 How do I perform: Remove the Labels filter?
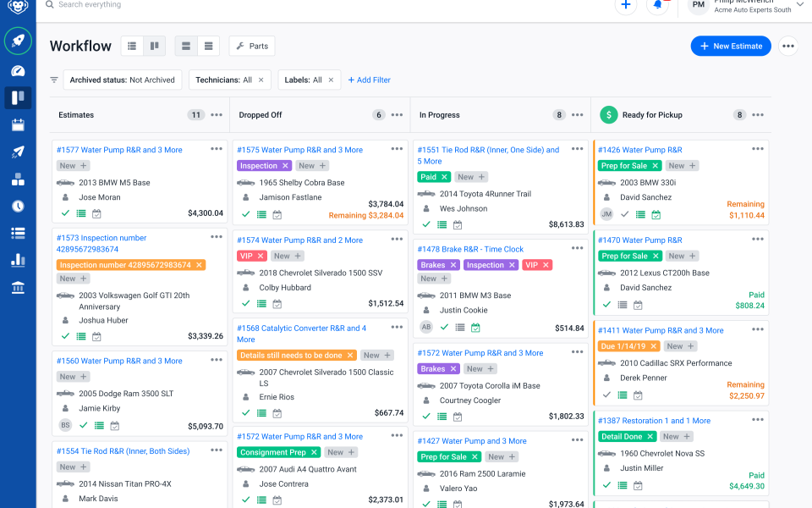[x=331, y=80]
